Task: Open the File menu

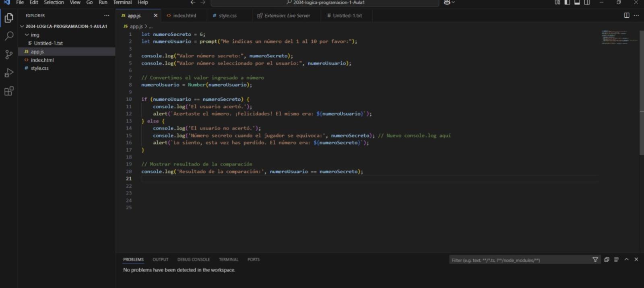Action: pos(20,2)
